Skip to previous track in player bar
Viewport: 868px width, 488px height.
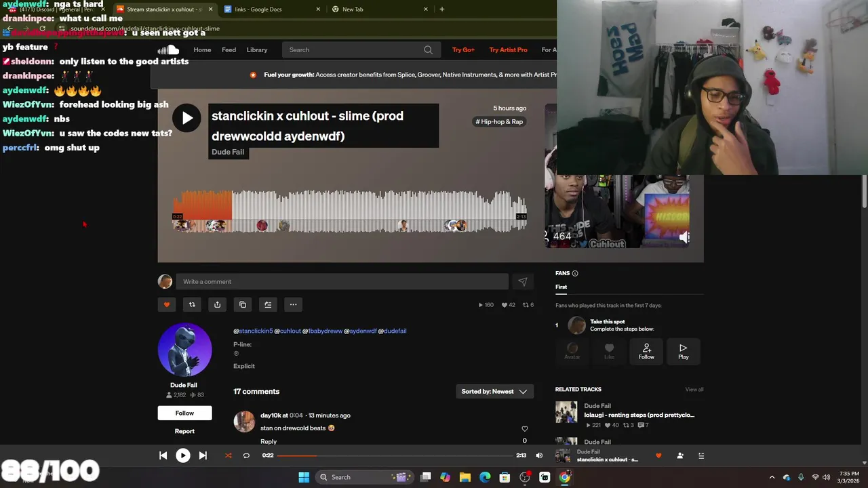[x=163, y=455]
